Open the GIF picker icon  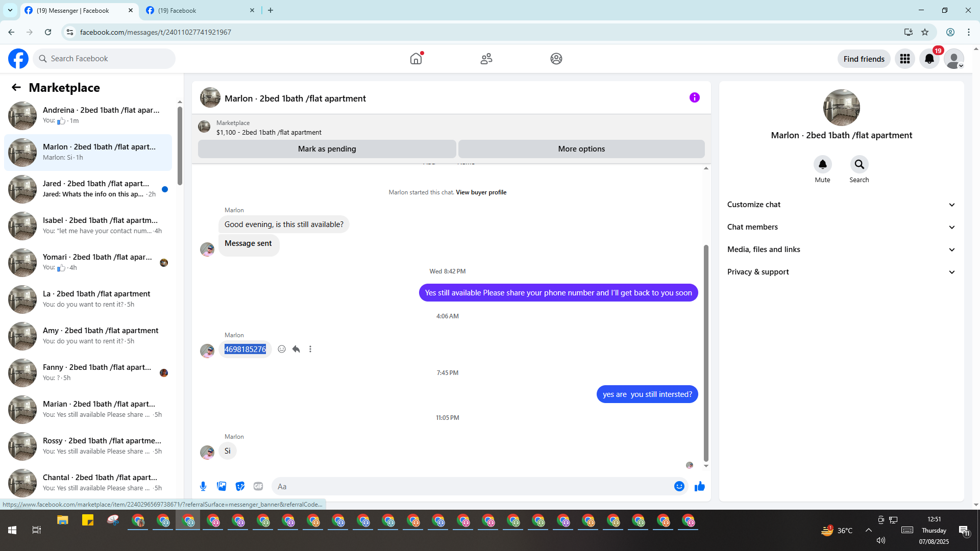coord(258,486)
